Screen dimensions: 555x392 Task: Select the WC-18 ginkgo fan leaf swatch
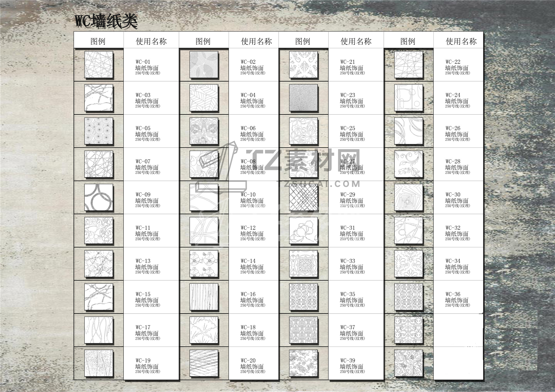pos(204,330)
